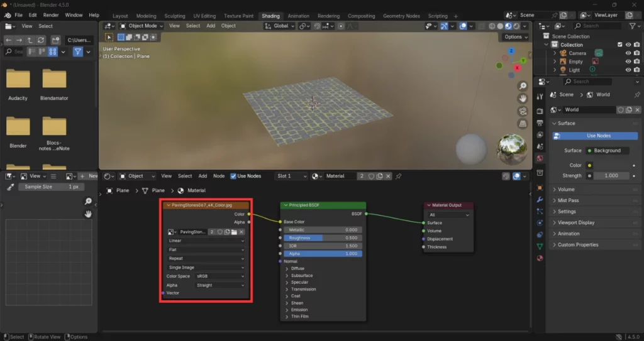Viewport: 644px width, 341px height.
Task: Open image file folder icon in texture node
Action: pos(233,232)
